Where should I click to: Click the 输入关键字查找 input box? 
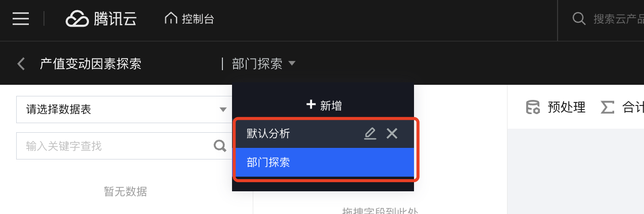[x=124, y=146]
